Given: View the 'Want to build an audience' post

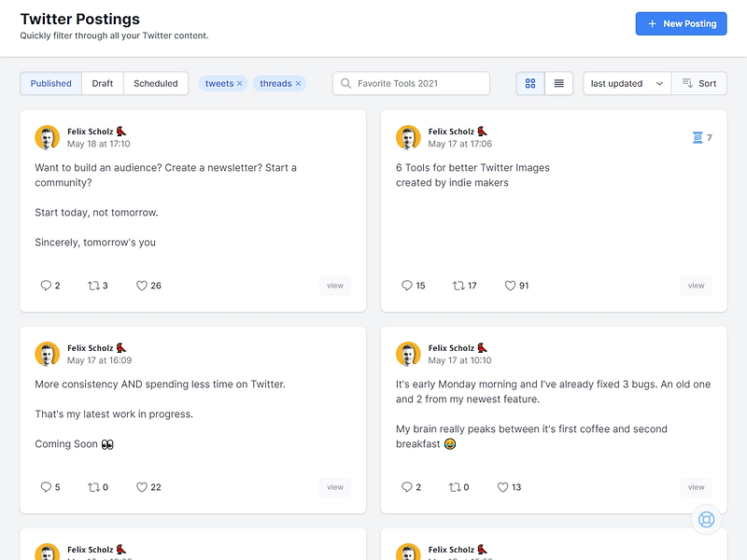Looking at the screenshot, I should (335, 286).
